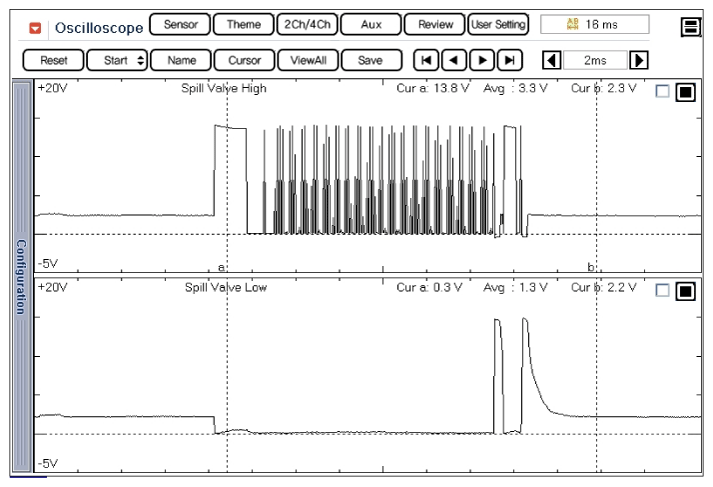This screenshot has width=713, height=487.
Task: Step forward one frame with right arrow
Action: 482,60
